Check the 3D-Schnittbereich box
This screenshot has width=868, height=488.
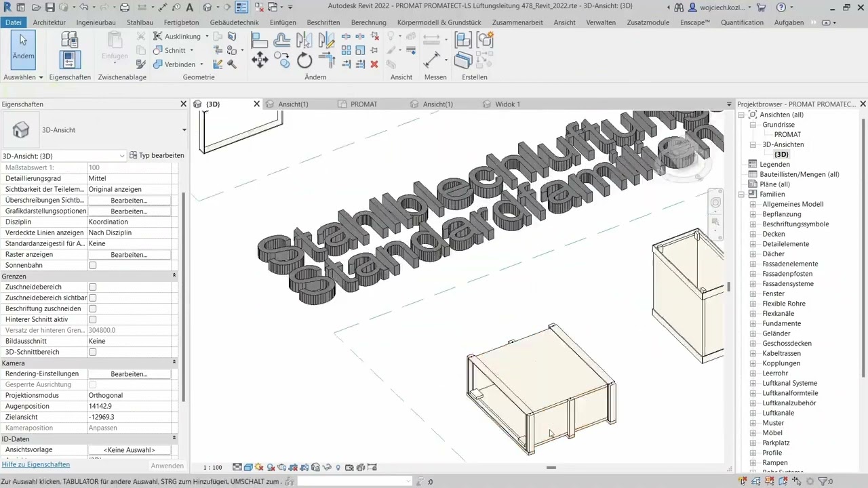pos(93,352)
